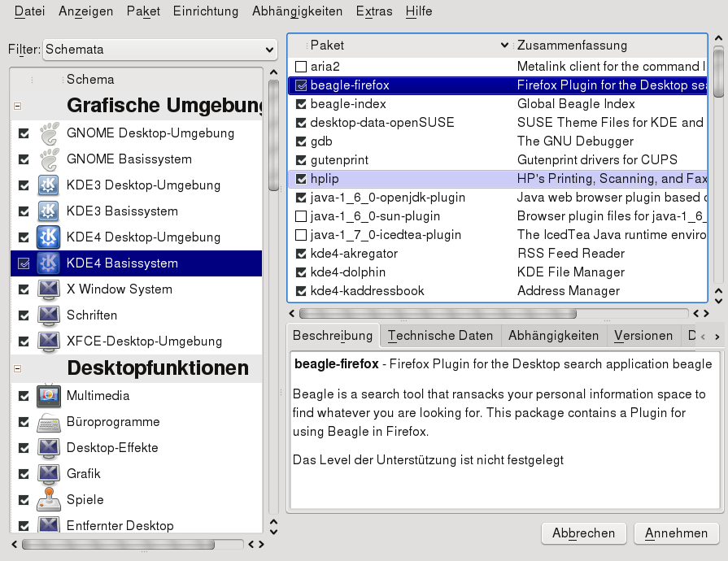Image resolution: width=728 pixels, height=561 pixels.
Task: Click the GNOME Desktop-Umgebung foot icon
Action: point(49,133)
